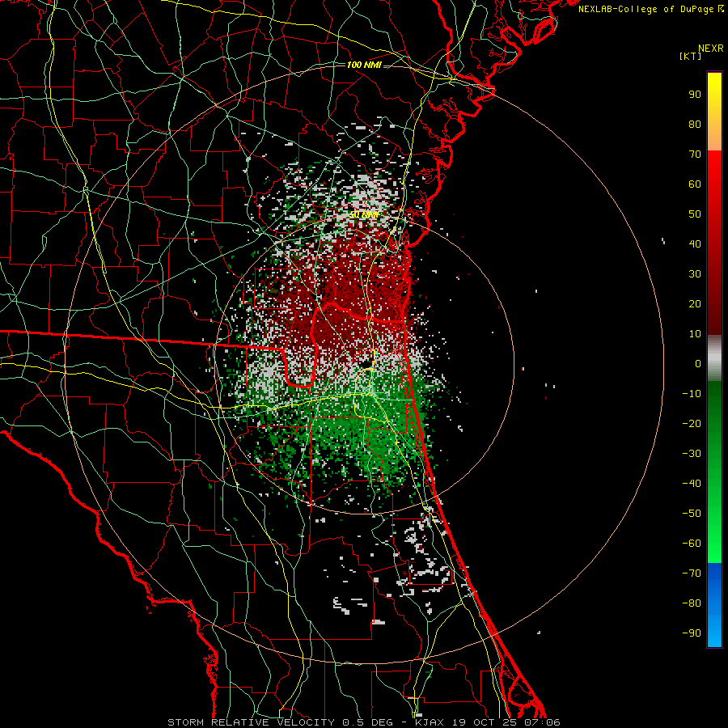Click the 60 value on velocity scale
The height and width of the screenshot is (728, 728).
[695, 184]
